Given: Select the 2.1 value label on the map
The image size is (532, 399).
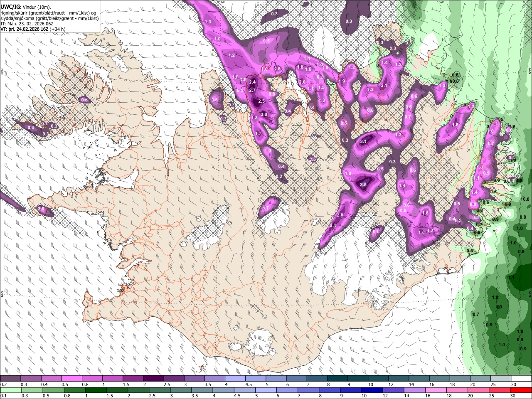Looking at the screenshot, I should [x=384, y=86].
